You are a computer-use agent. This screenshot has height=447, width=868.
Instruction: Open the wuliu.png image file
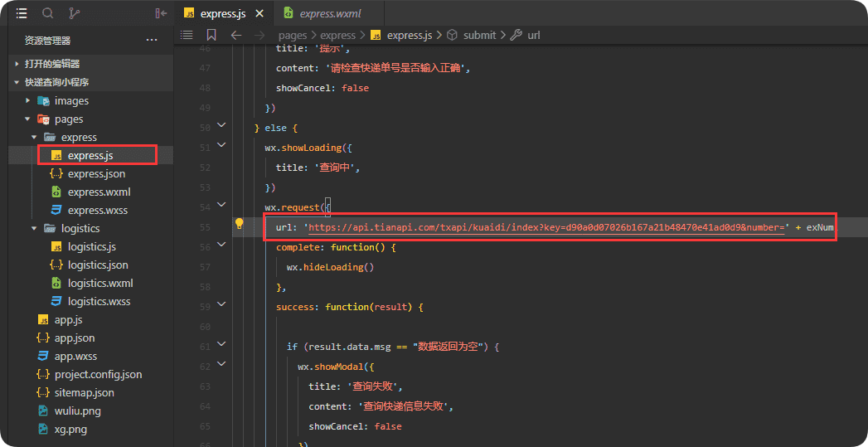point(77,411)
